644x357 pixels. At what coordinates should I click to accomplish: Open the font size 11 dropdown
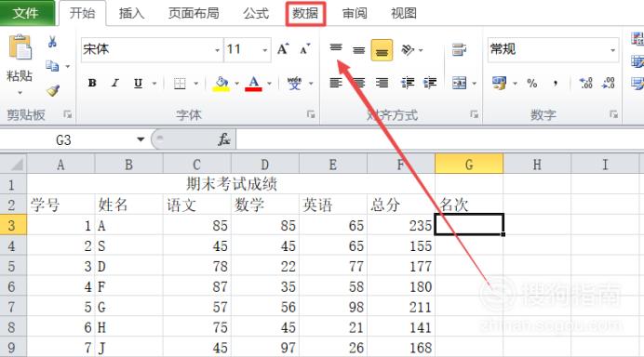265,50
